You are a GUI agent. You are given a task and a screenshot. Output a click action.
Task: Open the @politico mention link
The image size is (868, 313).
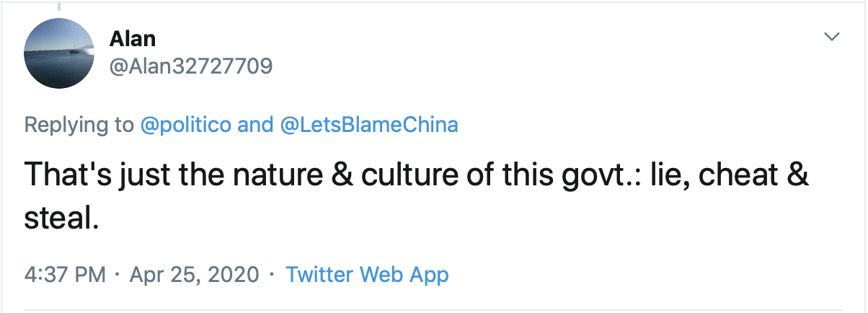[185, 125]
